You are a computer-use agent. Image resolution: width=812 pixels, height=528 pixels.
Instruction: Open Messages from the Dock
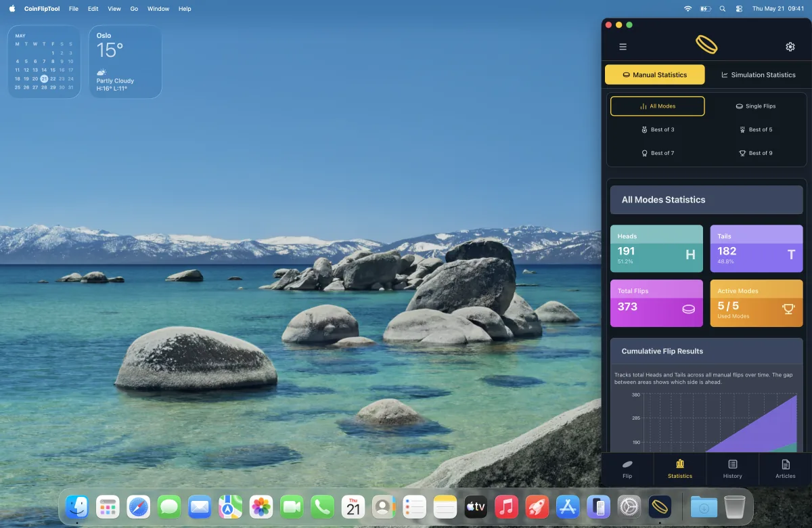point(169,506)
